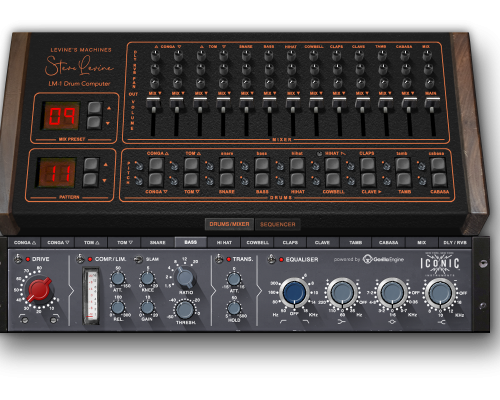Step pattern number up
The image size is (500, 400).
coord(91,164)
